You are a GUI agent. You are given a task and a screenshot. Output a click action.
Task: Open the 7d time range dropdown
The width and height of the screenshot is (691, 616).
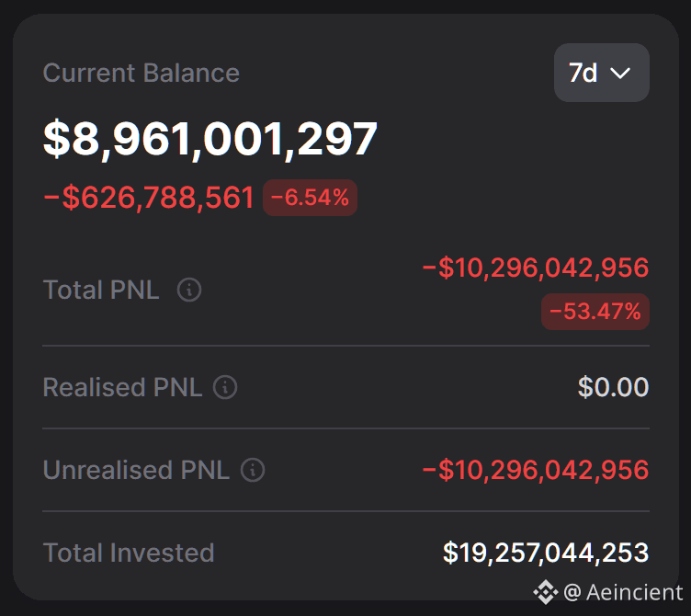(x=601, y=73)
